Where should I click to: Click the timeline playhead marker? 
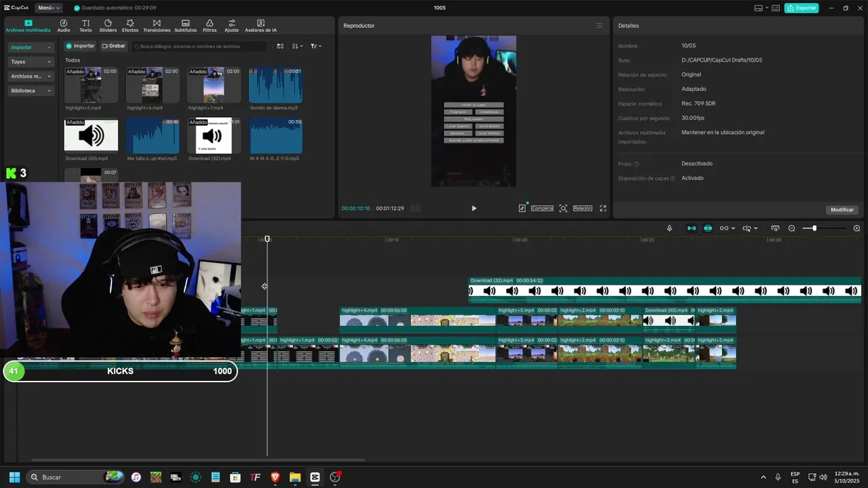[267, 239]
